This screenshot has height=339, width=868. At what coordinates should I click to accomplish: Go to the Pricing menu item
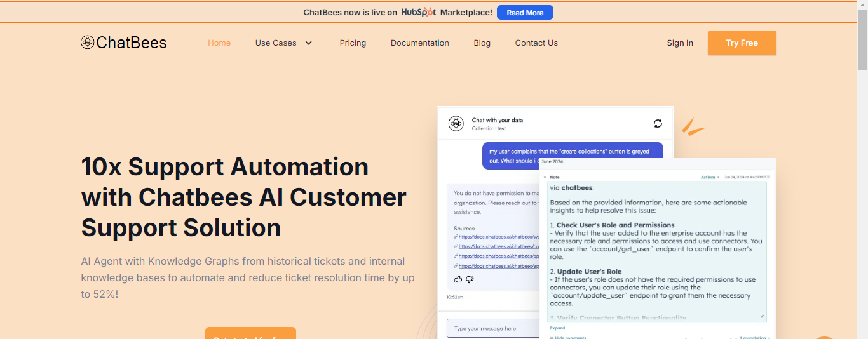pyautogui.click(x=353, y=43)
